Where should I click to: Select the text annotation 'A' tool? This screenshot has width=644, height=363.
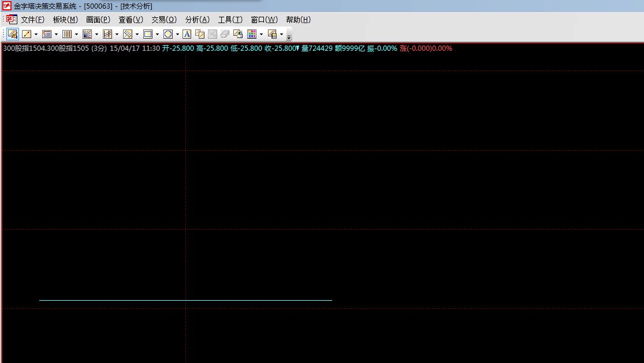[x=187, y=34]
